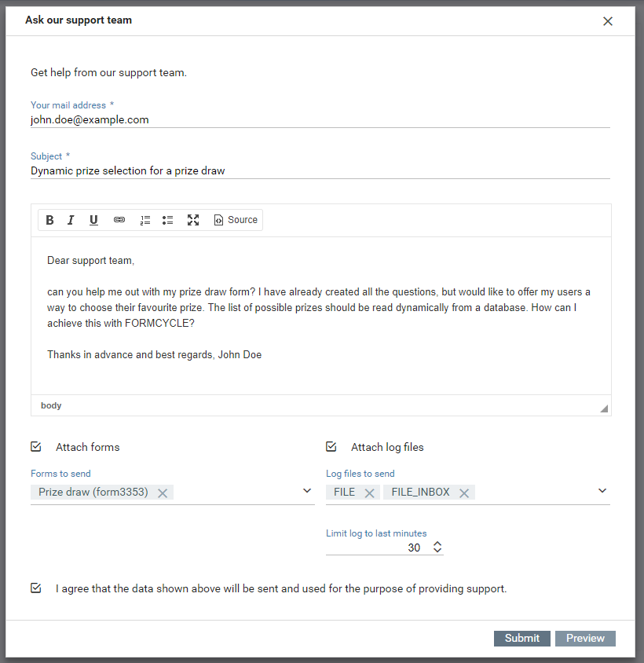Screen dimensions: 644x663
Task: Switch editor to Source view
Action: click(236, 220)
